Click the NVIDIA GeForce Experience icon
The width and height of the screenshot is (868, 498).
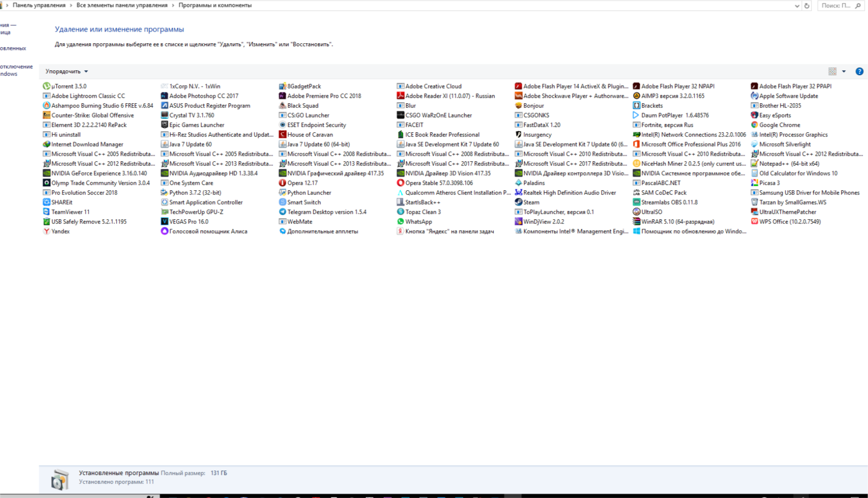(46, 173)
